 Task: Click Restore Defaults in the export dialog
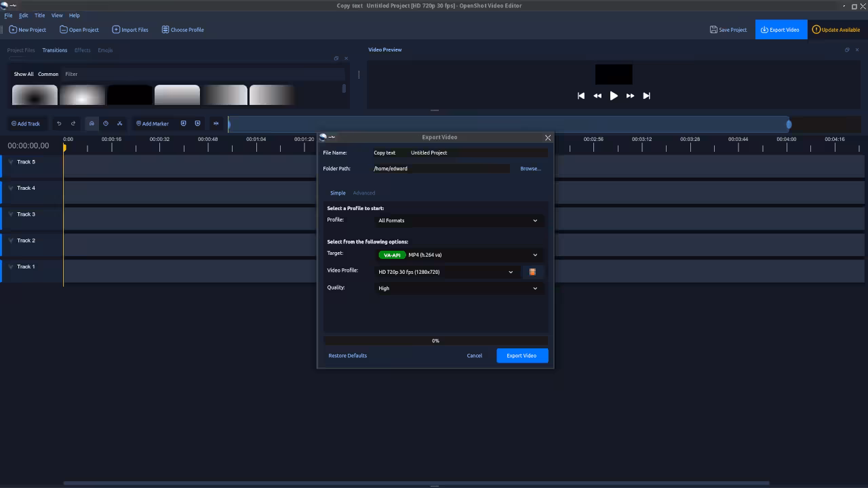click(x=348, y=355)
